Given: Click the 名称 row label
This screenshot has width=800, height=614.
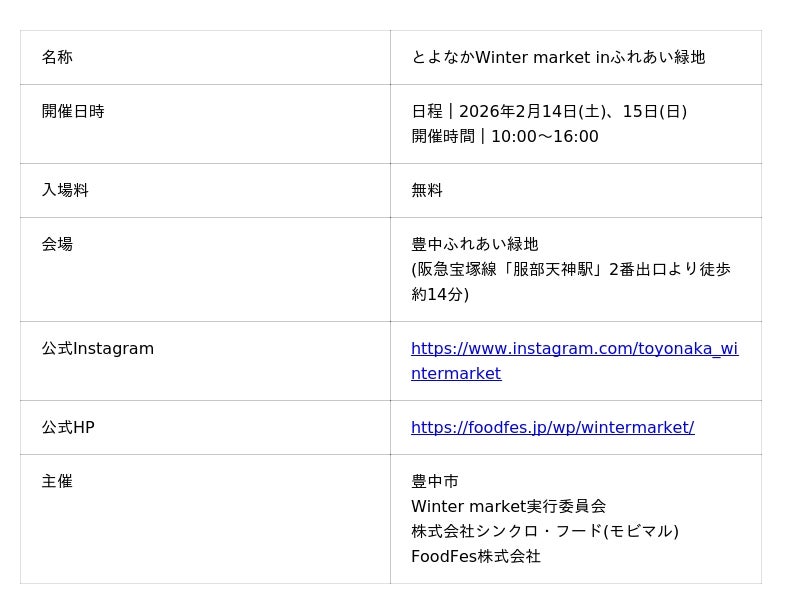Looking at the screenshot, I should point(57,58).
